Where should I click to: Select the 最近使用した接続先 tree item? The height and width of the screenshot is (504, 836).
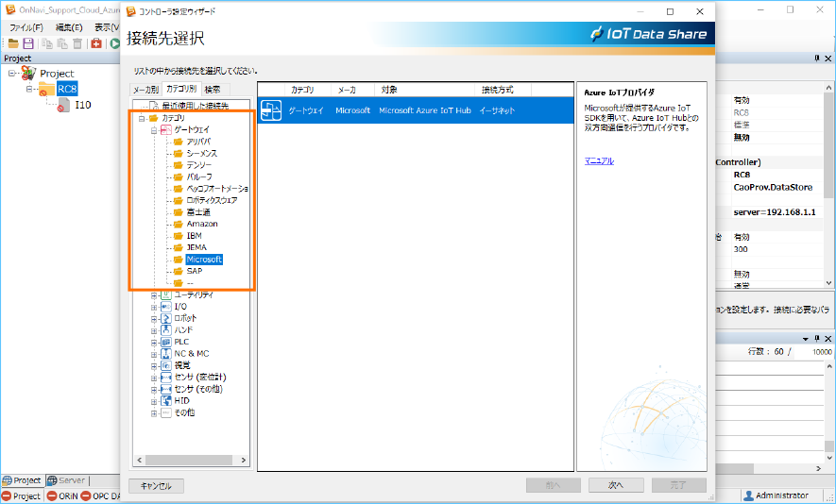[195, 106]
